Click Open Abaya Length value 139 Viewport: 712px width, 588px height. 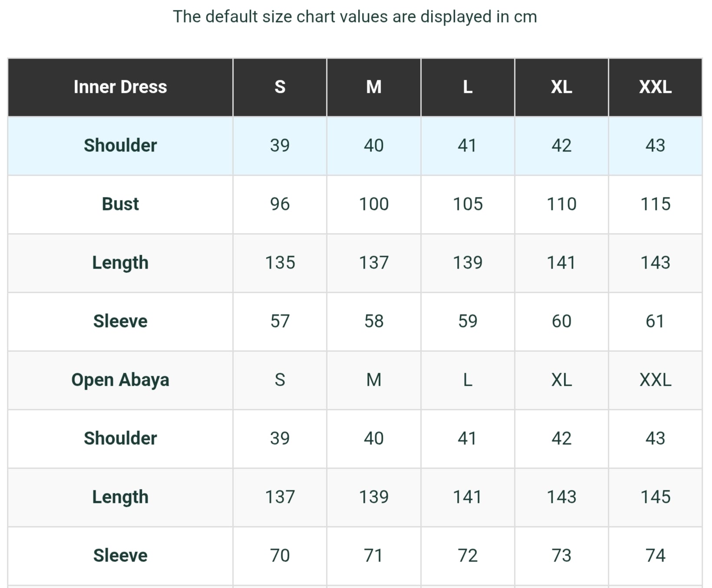click(x=374, y=497)
